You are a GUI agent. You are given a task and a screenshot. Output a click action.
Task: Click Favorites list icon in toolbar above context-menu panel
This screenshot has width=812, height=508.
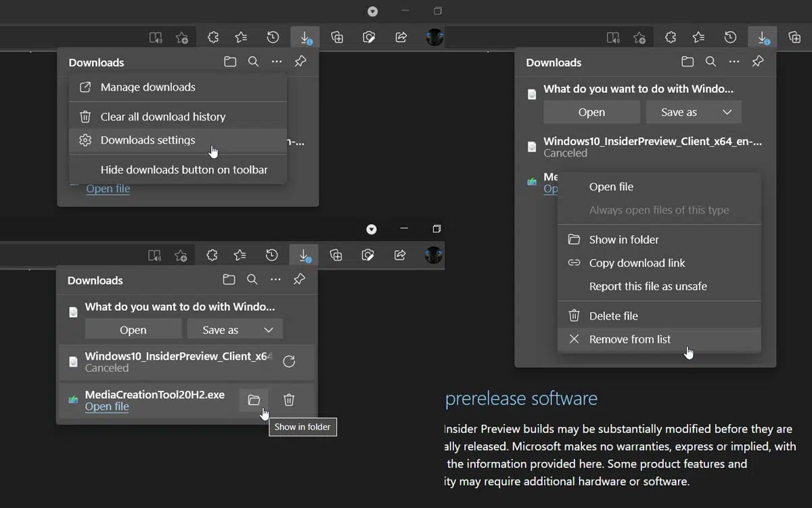click(698, 37)
